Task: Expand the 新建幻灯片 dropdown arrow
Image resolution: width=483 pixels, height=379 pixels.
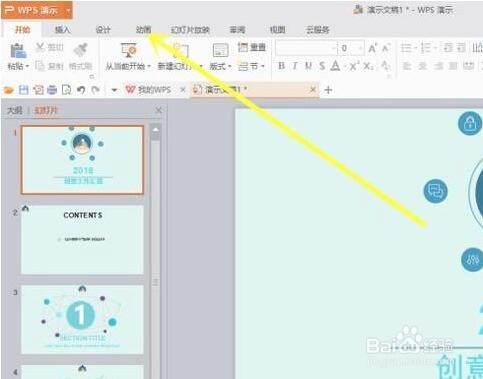Action: [x=201, y=66]
